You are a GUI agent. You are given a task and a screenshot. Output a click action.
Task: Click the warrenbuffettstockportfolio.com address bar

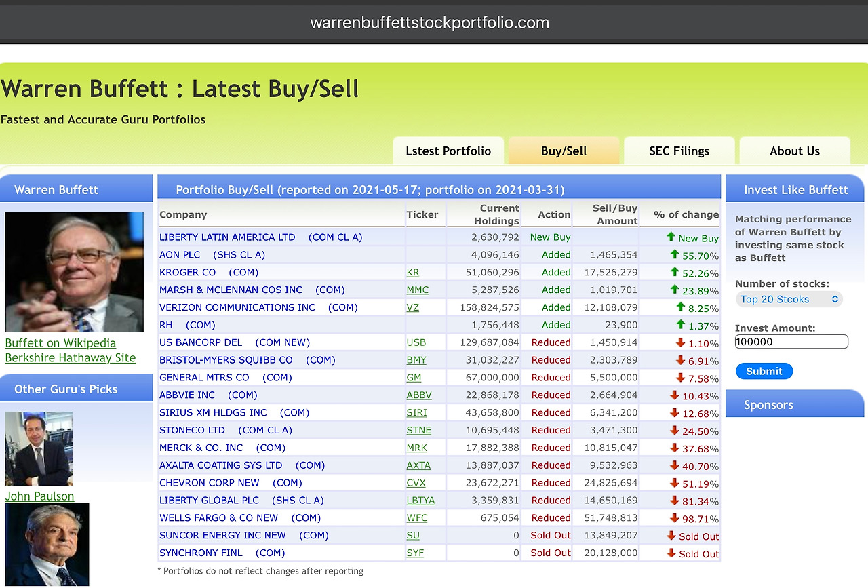click(x=430, y=22)
